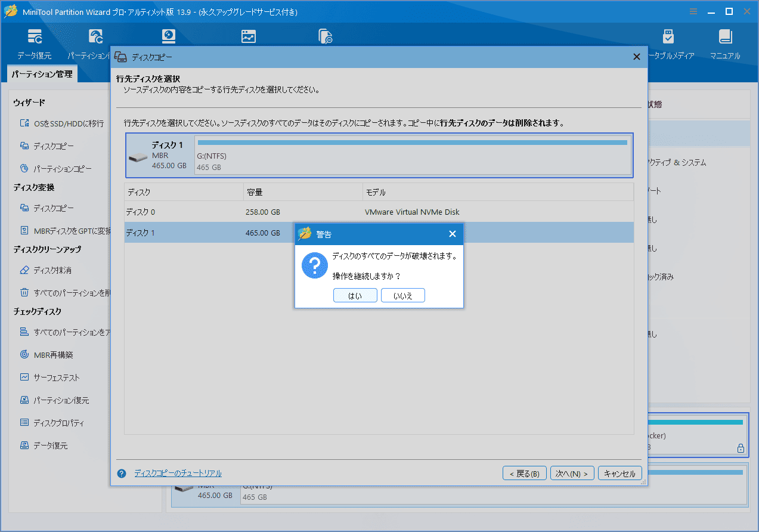
Task: Click the ディスク 1 drive icon in disk map
Action: point(138,158)
